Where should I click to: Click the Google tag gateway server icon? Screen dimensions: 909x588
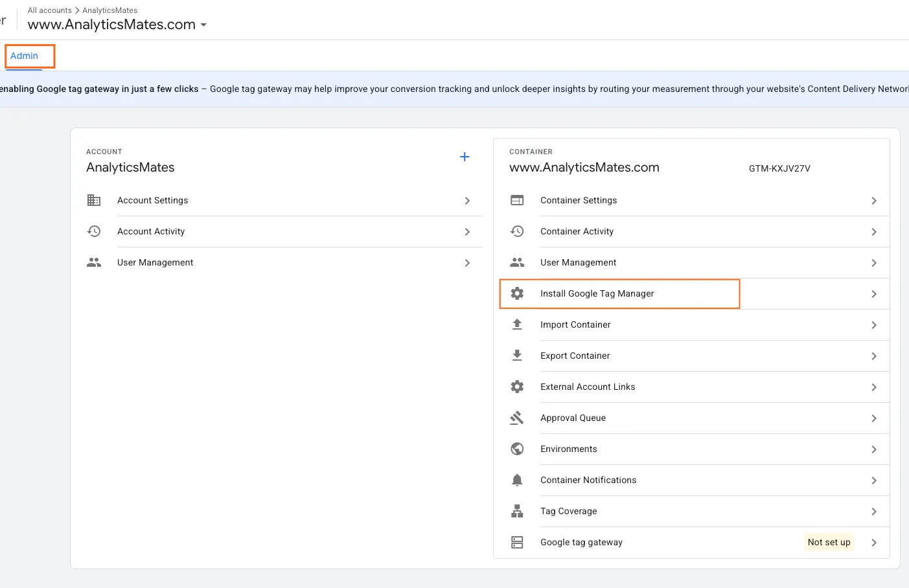[517, 542]
